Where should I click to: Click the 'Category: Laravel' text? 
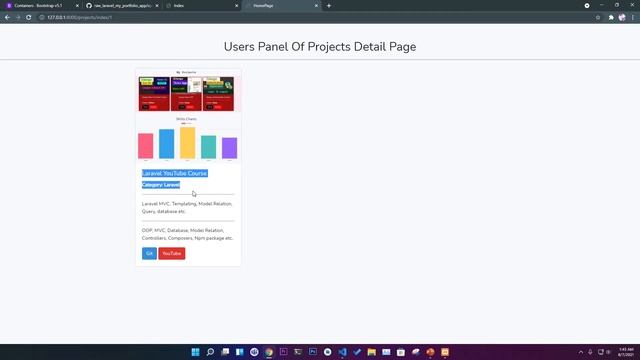click(x=161, y=185)
